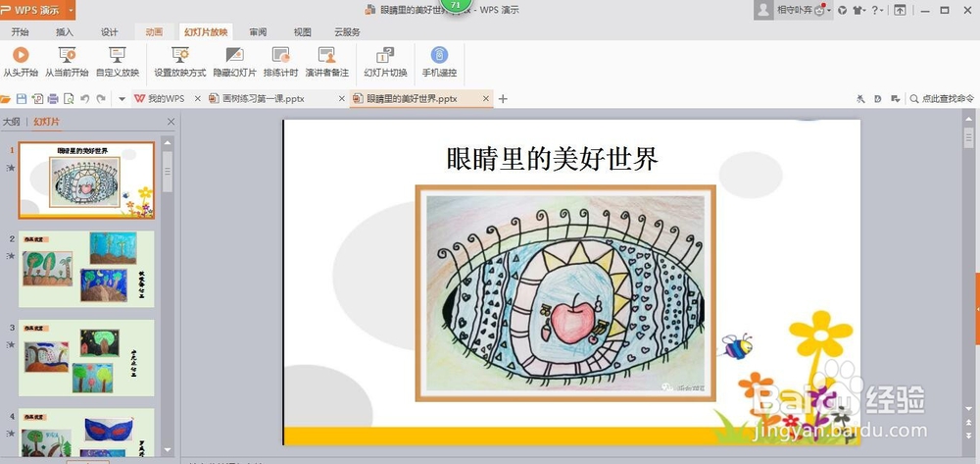
Task: Close the 我的WPS tab
Action: 198,99
